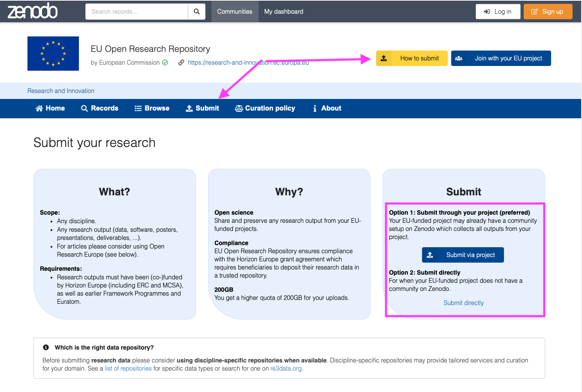Image resolution: width=582 pixels, height=392 pixels.
Task: Click the Sign up button
Action: pos(548,12)
